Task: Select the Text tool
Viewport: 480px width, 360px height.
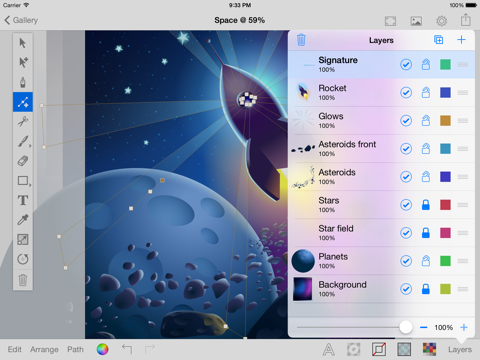Action: pyautogui.click(x=23, y=200)
